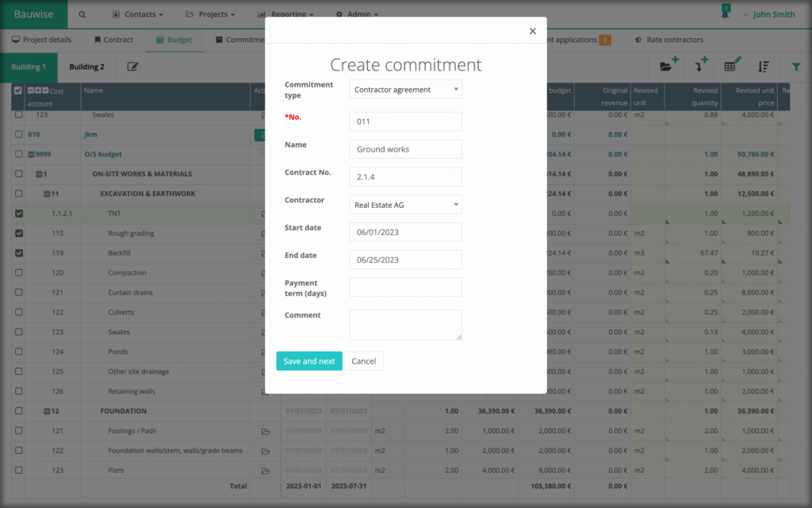This screenshot has width=812, height=508.
Task: Collapse the EXCAVATION & EARTHWORK group
Action: coord(47,194)
